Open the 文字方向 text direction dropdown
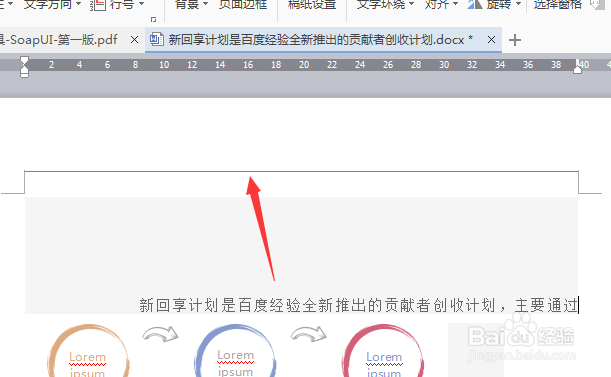The image size is (611, 377). click(52, 5)
